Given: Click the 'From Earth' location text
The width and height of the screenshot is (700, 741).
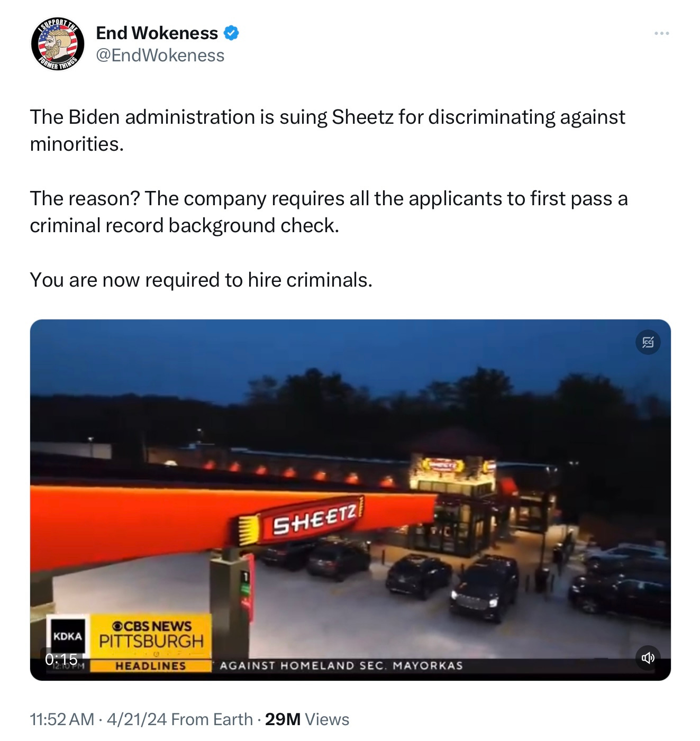Looking at the screenshot, I should [x=212, y=719].
